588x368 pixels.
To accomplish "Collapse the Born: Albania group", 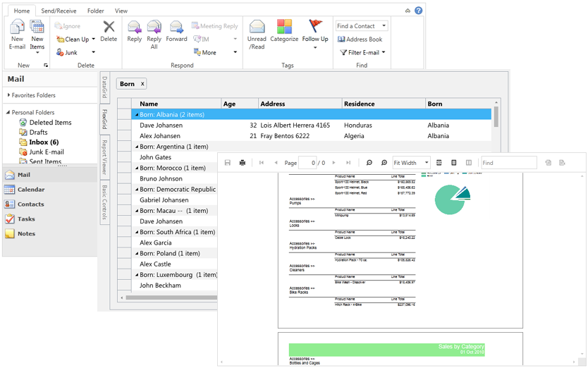I will [x=137, y=115].
